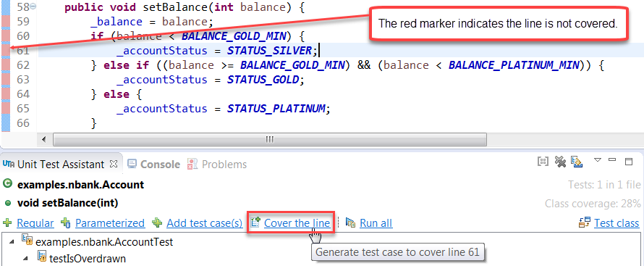Viewport: 644px width, 266px height.
Task: Click the Regular test creation link
Action: pyautogui.click(x=35, y=223)
